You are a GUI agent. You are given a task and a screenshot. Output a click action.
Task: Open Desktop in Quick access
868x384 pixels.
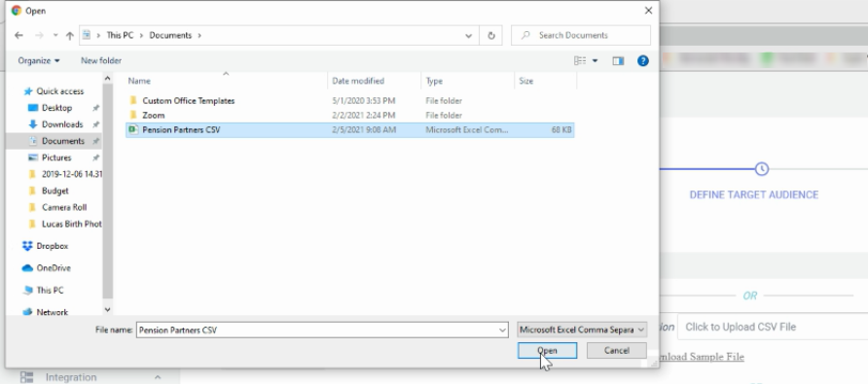(56, 108)
